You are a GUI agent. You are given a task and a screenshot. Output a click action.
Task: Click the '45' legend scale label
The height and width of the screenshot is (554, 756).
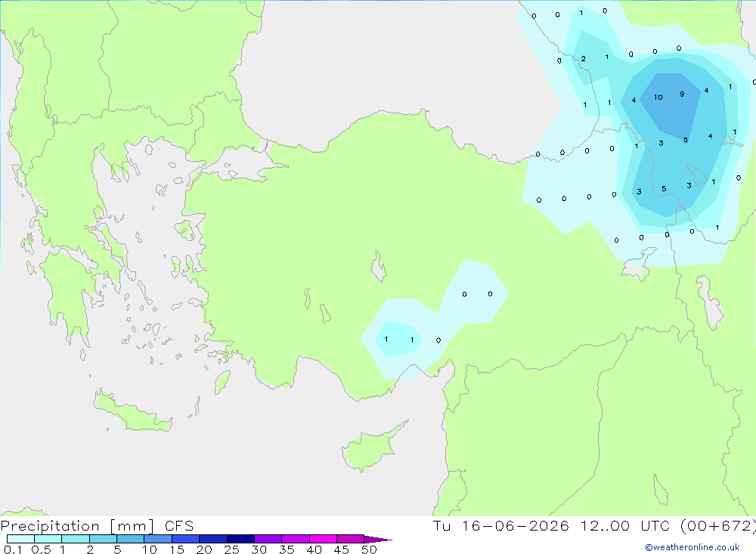click(x=342, y=549)
